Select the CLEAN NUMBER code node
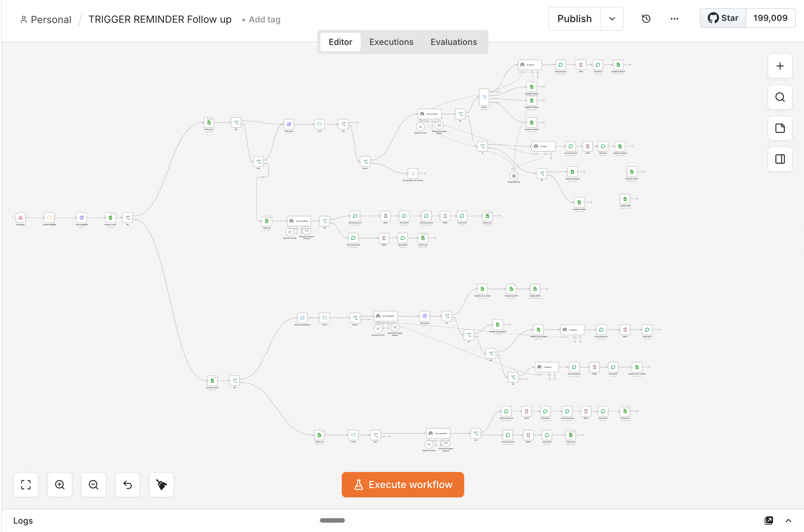 pyautogui.click(x=49, y=218)
